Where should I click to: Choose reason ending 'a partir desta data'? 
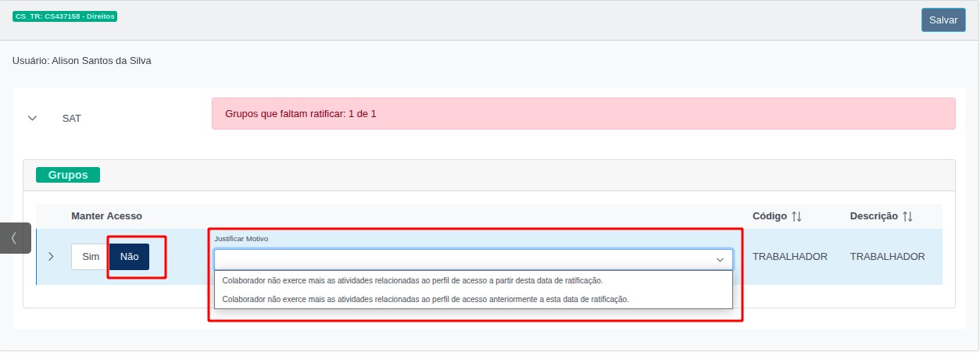click(413, 280)
